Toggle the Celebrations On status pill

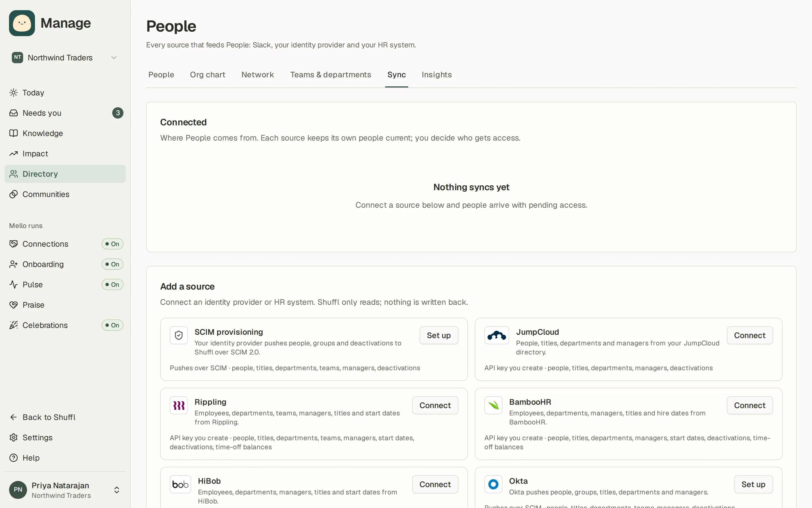112,325
